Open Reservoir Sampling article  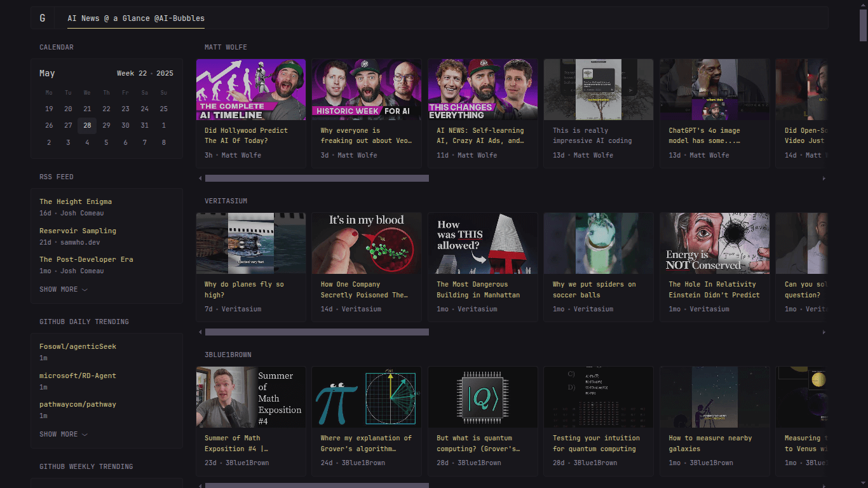78,231
